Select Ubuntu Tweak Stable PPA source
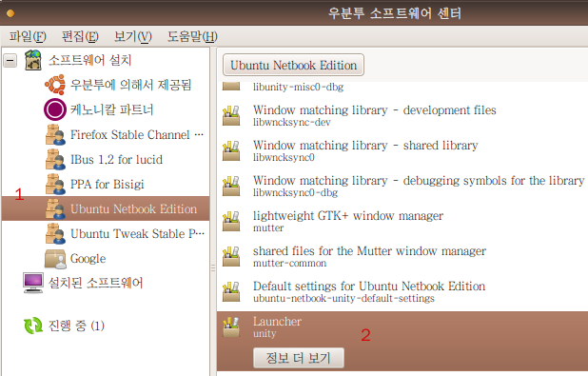 pyautogui.click(x=137, y=233)
